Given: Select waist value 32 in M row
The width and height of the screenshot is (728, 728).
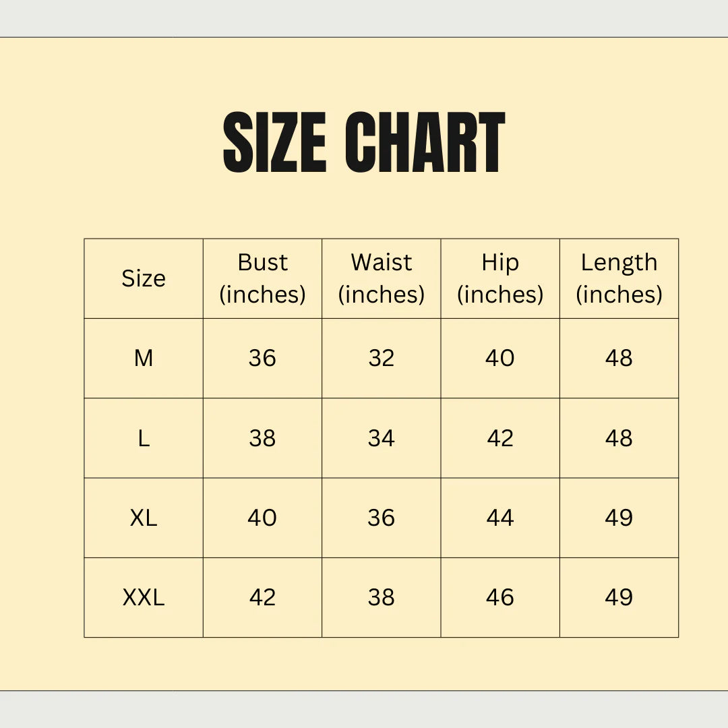Looking at the screenshot, I should 381,358.
